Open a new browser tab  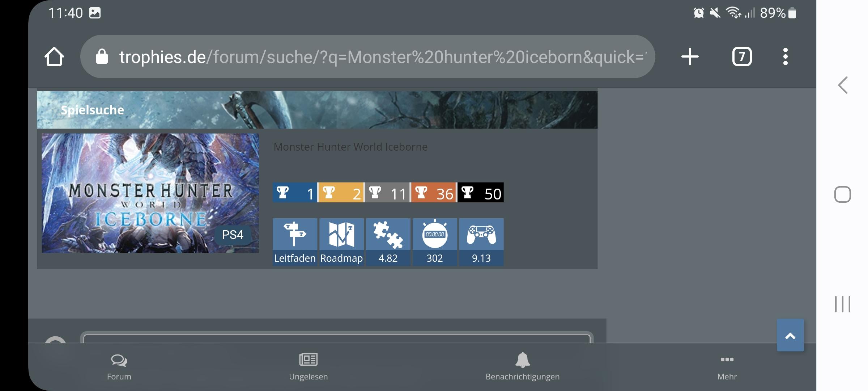(690, 57)
